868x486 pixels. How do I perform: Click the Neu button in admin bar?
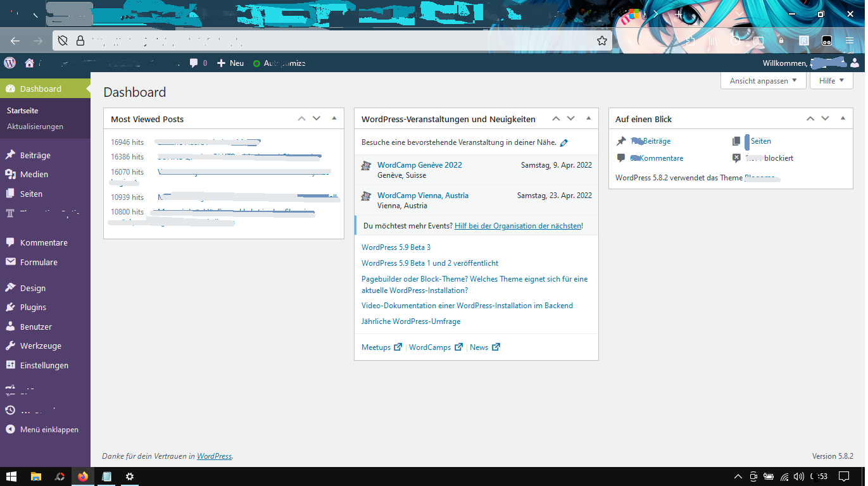click(230, 63)
